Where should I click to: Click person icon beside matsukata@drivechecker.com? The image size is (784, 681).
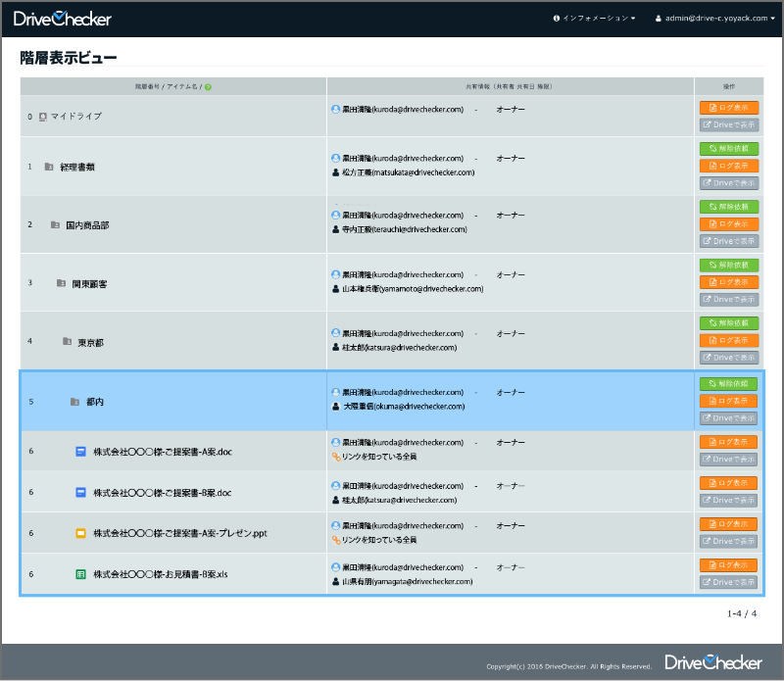[x=336, y=172]
